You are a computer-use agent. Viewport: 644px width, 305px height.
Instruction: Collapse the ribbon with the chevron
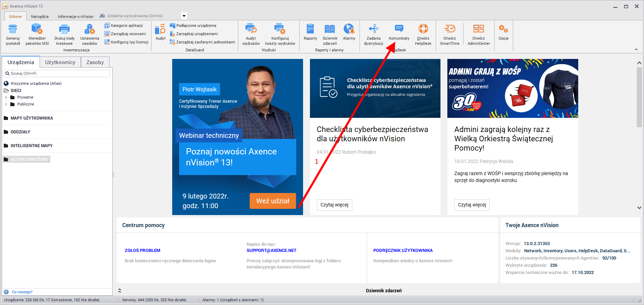[636, 50]
